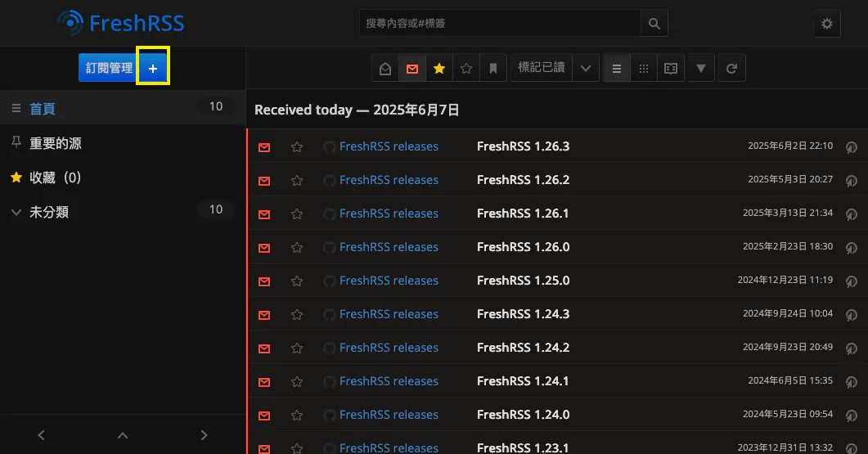This screenshot has height=454, width=868.
Task: Open 訂閱管理 subscription management
Action: click(109, 68)
